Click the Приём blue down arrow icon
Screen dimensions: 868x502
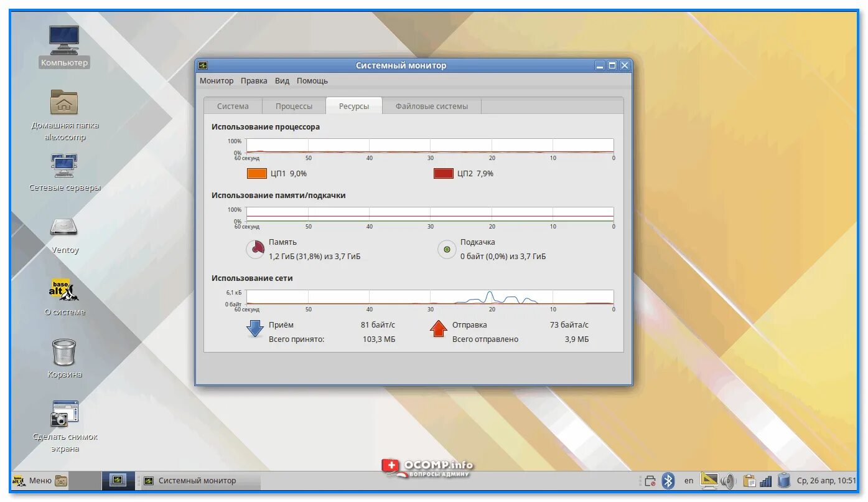(255, 328)
